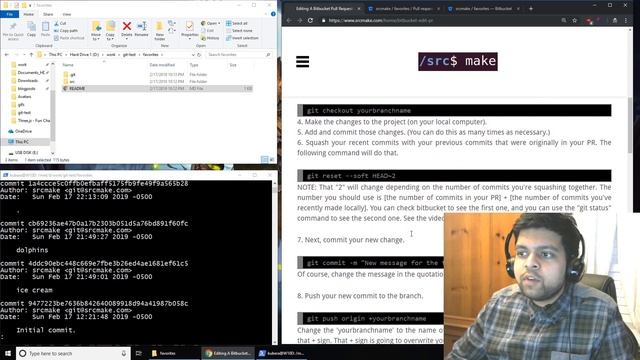The height and width of the screenshot is (360, 640).
Task: Switch to the second Chrome tab about pull requests
Action: pyautogui.click(x=403, y=8)
